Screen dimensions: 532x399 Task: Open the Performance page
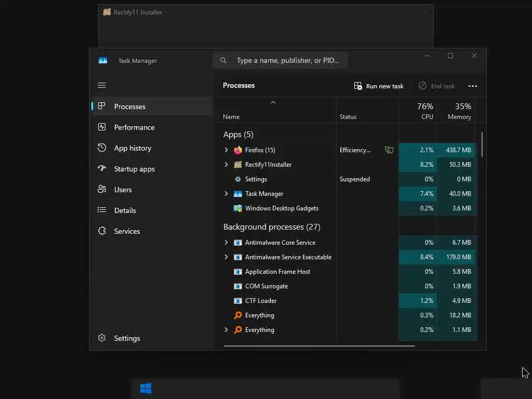(x=152, y=127)
